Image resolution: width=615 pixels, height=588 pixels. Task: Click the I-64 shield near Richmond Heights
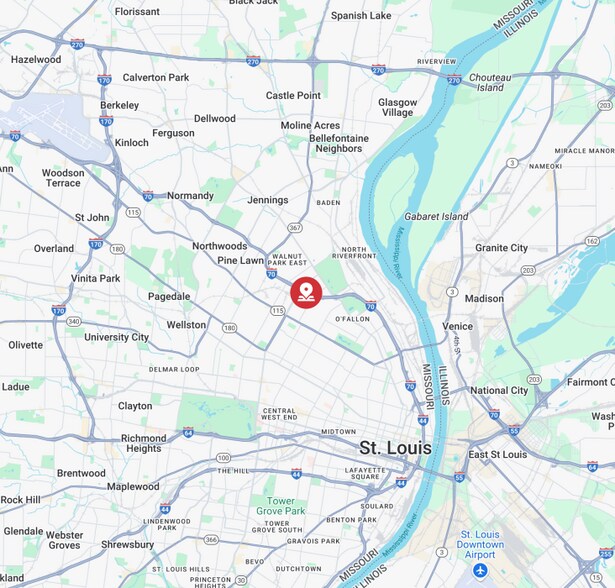point(188,432)
